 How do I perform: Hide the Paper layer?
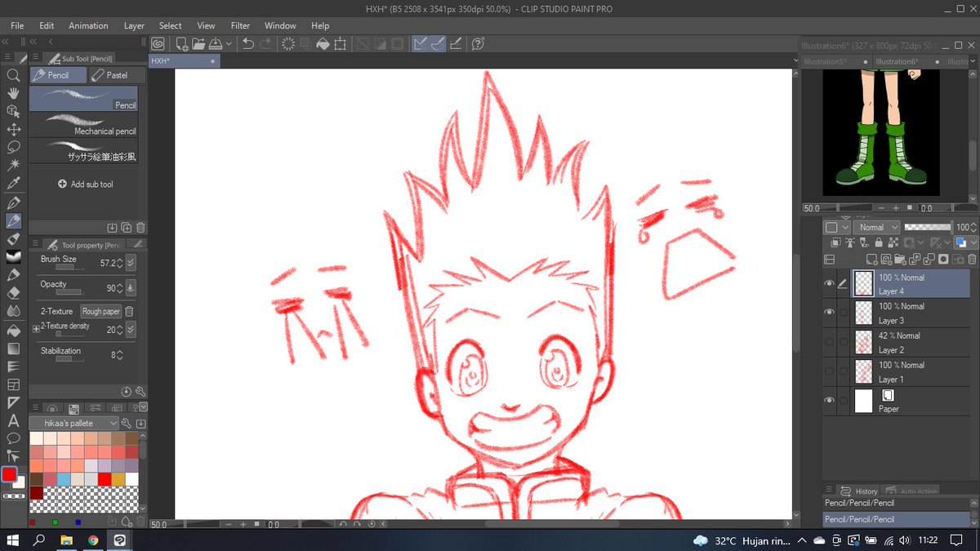(x=830, y=400)
